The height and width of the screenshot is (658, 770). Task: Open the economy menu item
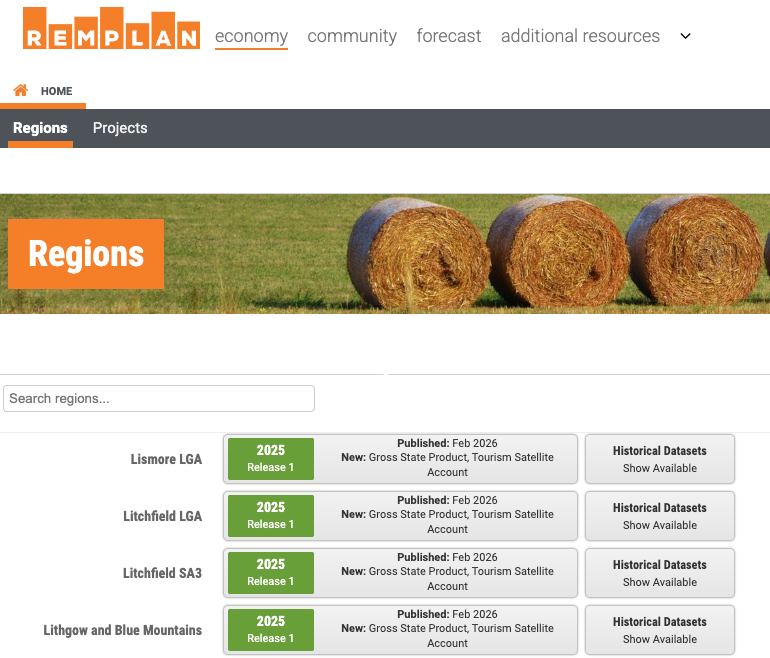(251, 36)
